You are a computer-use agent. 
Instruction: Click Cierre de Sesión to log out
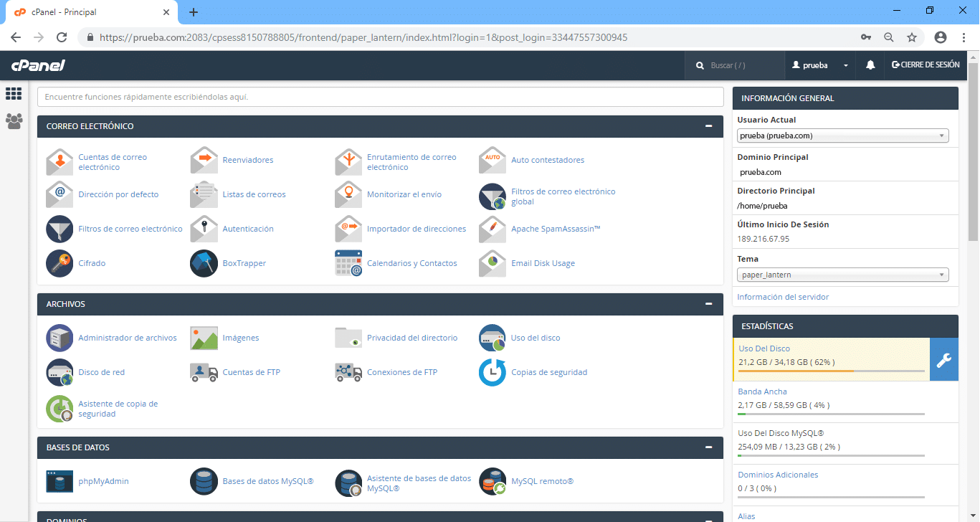pyautogui.click(x=926, y=65)
